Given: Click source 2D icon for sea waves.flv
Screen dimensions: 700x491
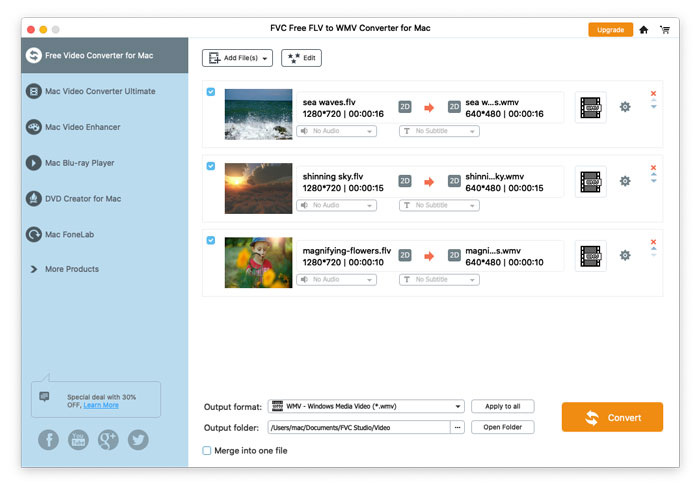Looking at the screenshot, I should point(405,107).
